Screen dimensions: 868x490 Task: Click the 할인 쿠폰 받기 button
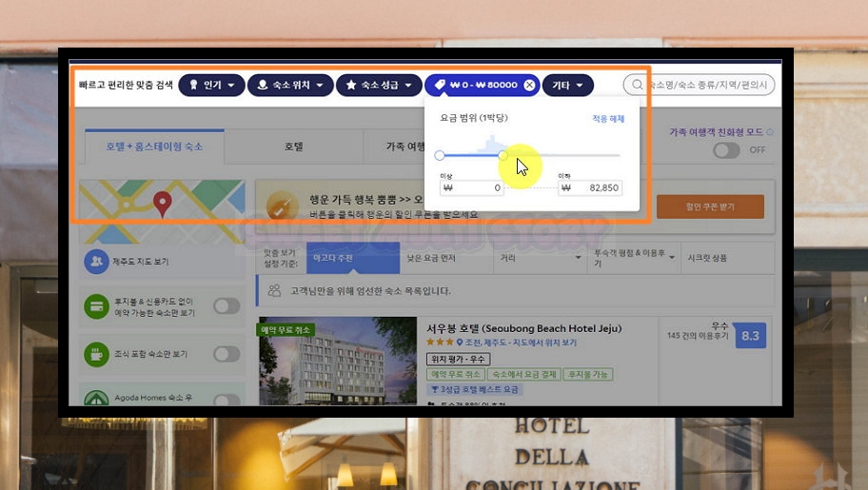click(x=710, y=206)
